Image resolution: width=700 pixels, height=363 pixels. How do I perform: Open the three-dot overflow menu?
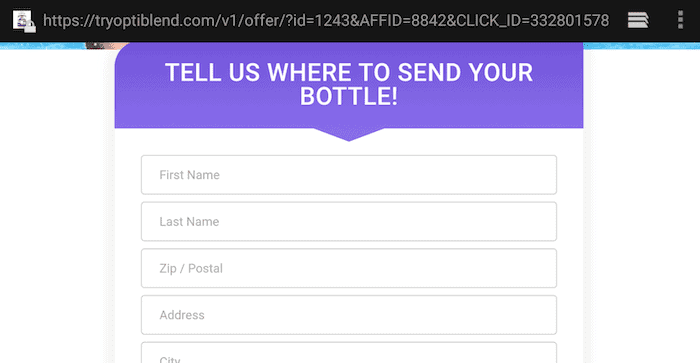pos(680,20)
